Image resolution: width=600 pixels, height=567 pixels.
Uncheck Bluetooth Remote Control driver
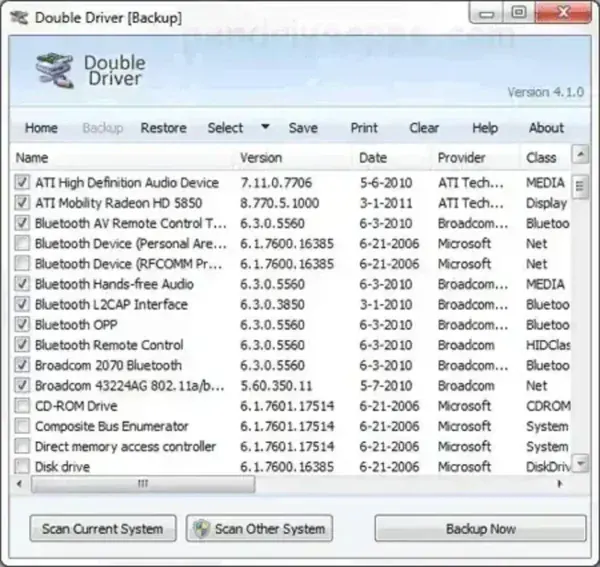(x=22, y=344)
